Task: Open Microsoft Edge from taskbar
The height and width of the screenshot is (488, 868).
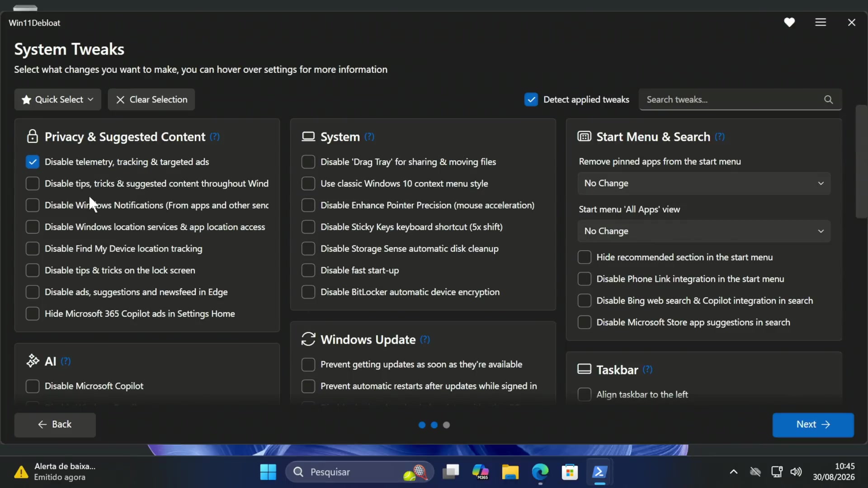Action: pos(540,472)
